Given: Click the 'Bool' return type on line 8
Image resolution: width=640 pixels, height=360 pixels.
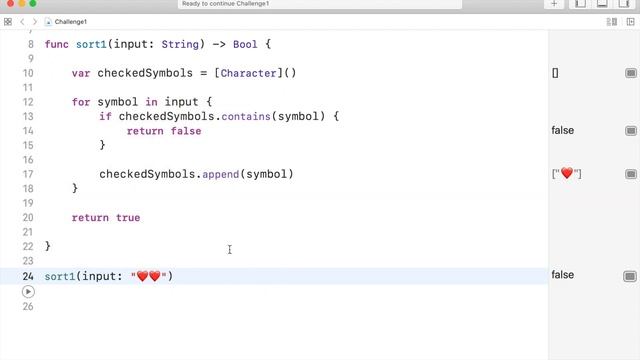Looking at the screenshot, I should pyautogui.click(x=245, y=44).
